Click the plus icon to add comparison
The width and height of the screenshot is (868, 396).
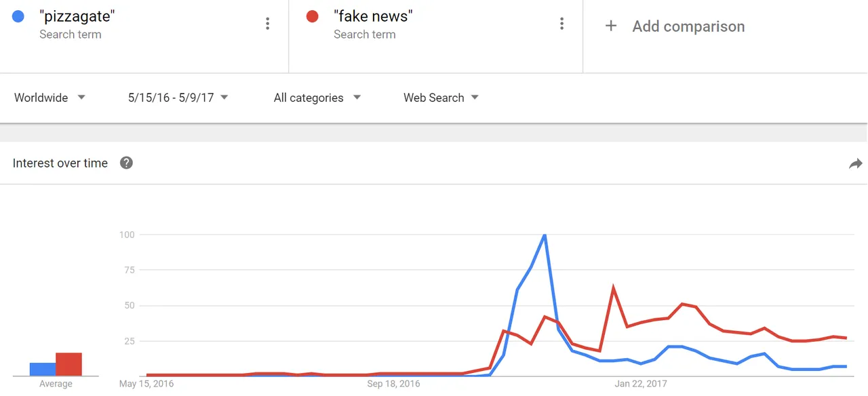(x=611, y=26)
